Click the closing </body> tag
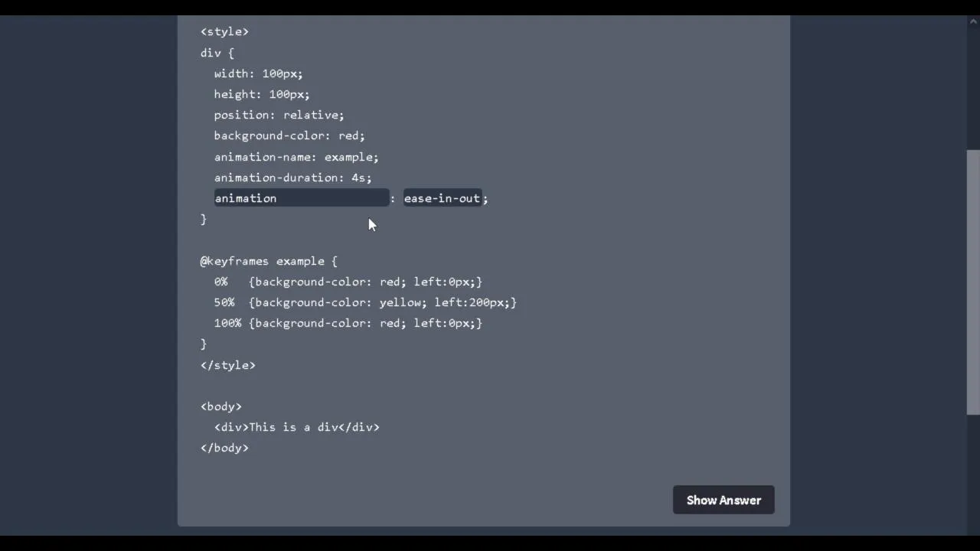980x551 pixels. pyautogui.click(x=224, y=448)
